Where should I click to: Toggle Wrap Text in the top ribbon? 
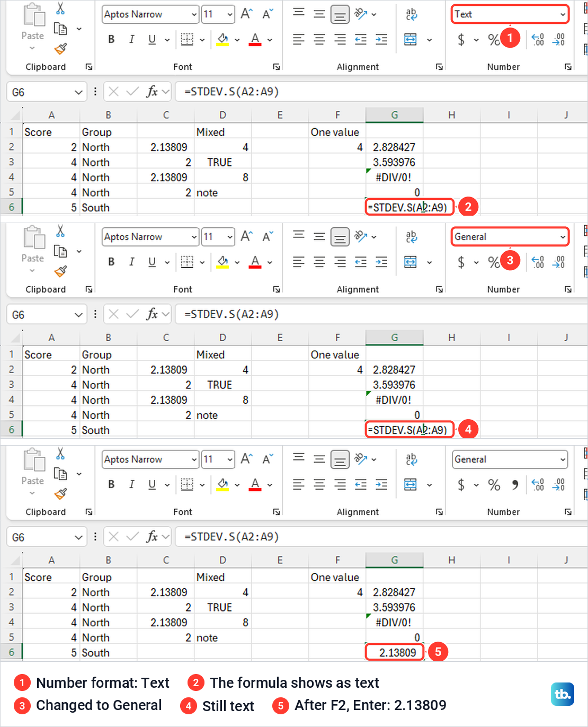pos(411,14)
